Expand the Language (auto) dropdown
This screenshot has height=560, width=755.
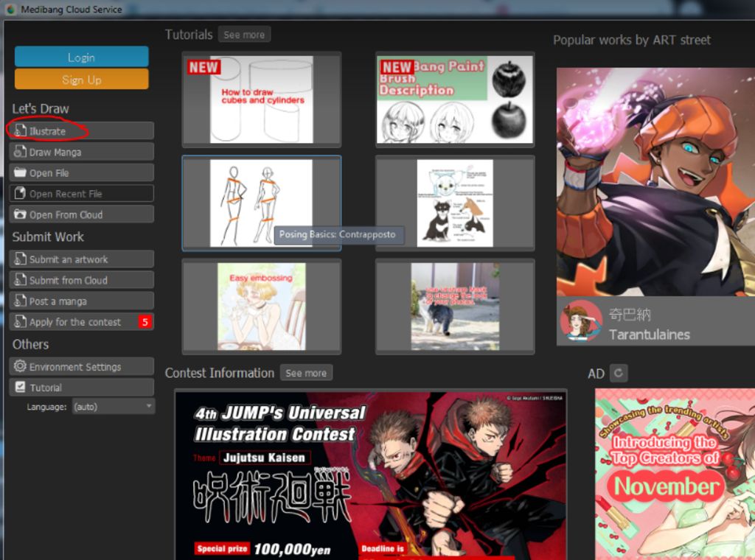tap(114, 407)
